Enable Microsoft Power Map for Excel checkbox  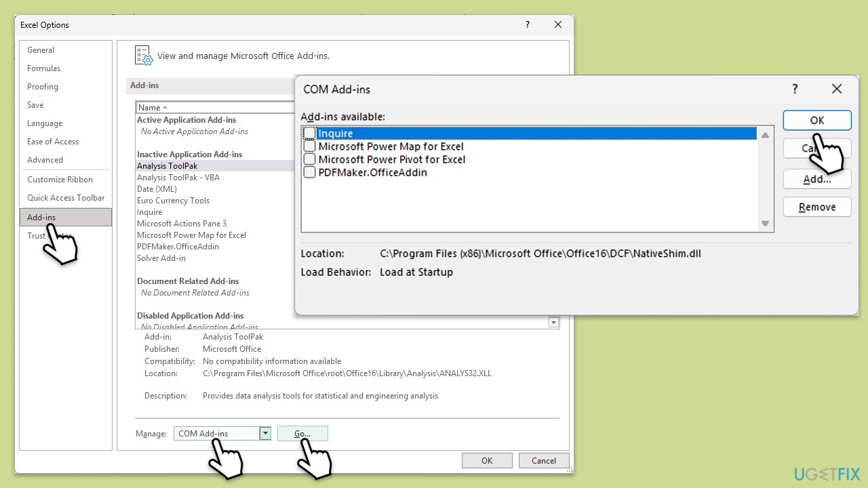coord(309,146)
